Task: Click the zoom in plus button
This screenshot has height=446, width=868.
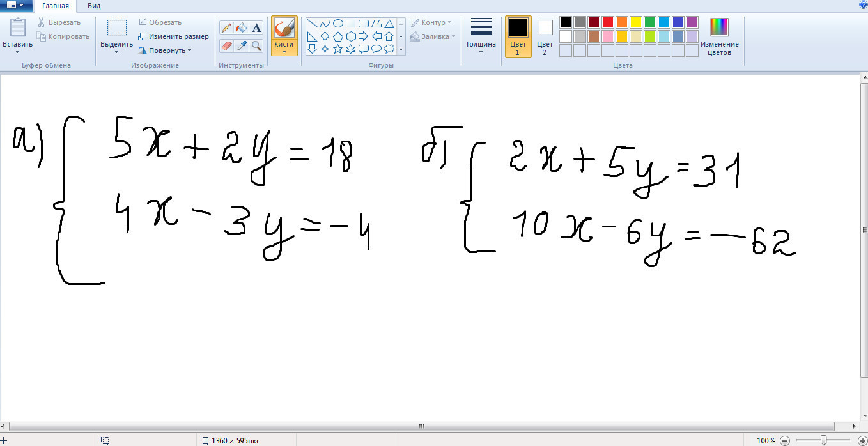Action: (x=862, y=440)
